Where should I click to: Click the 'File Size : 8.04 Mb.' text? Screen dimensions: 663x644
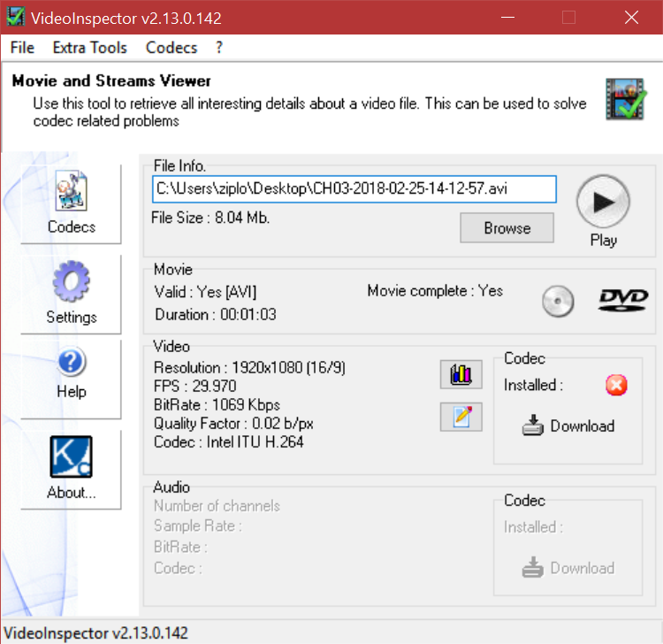(x=210, y=218)
